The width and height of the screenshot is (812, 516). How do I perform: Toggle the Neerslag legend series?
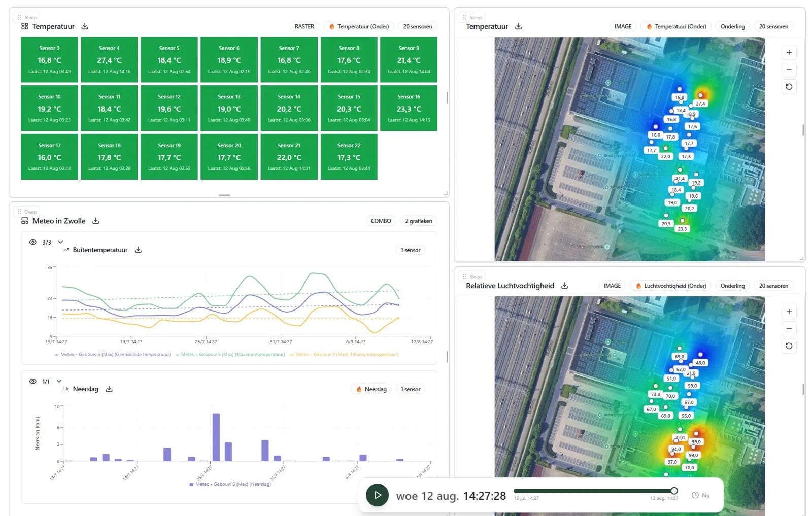230,484
